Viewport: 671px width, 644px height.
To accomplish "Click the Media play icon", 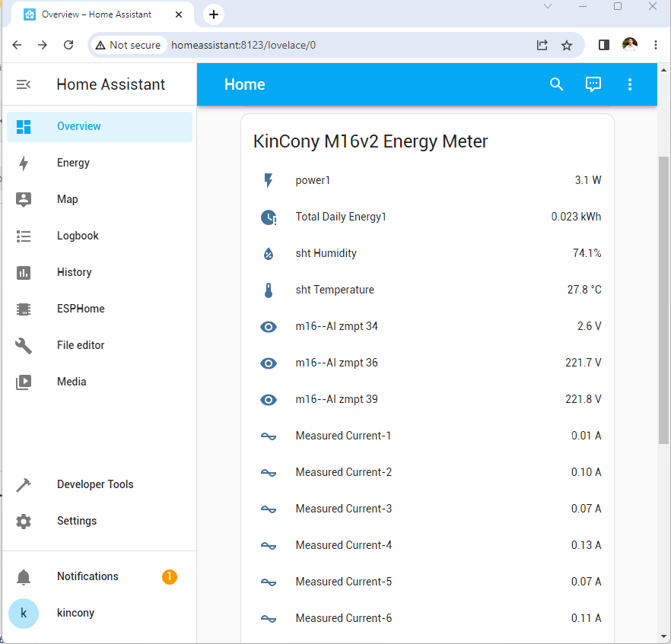I will pos(24,382).
